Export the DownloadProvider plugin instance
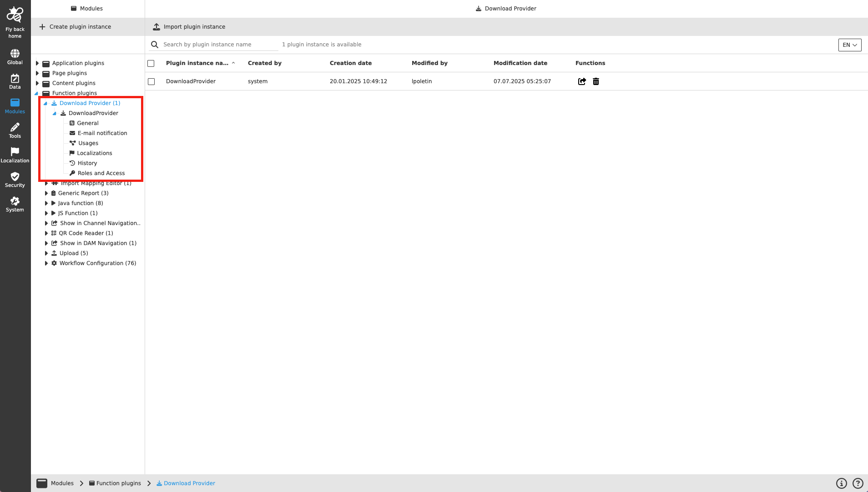868x492 pixels. [582, 81]
